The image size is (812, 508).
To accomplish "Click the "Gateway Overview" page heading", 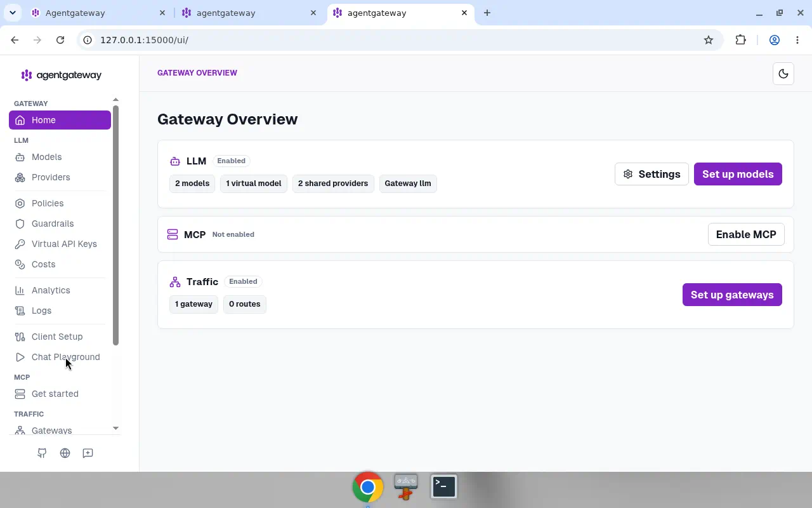I will point(227,119).
